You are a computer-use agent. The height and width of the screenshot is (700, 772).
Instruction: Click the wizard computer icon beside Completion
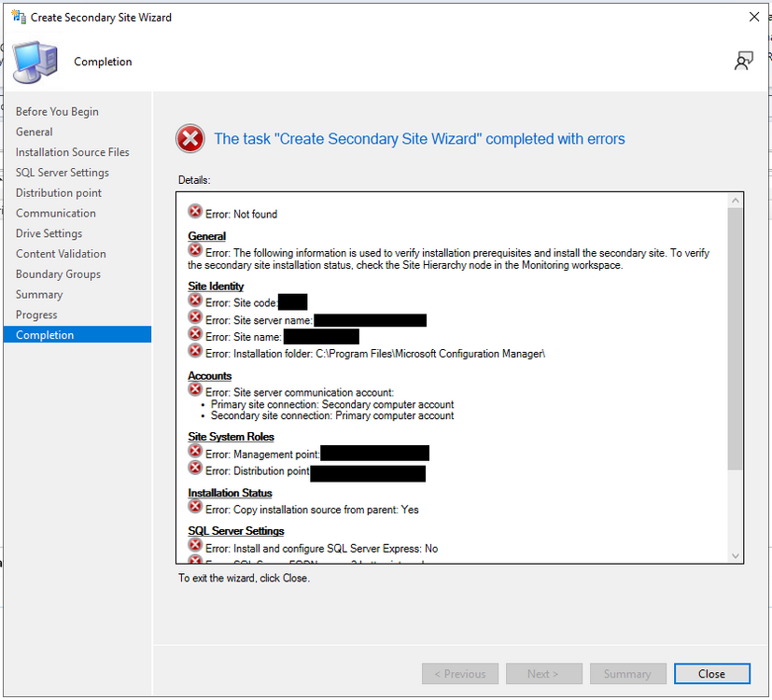pyautogui.click(x=35, y=63)
